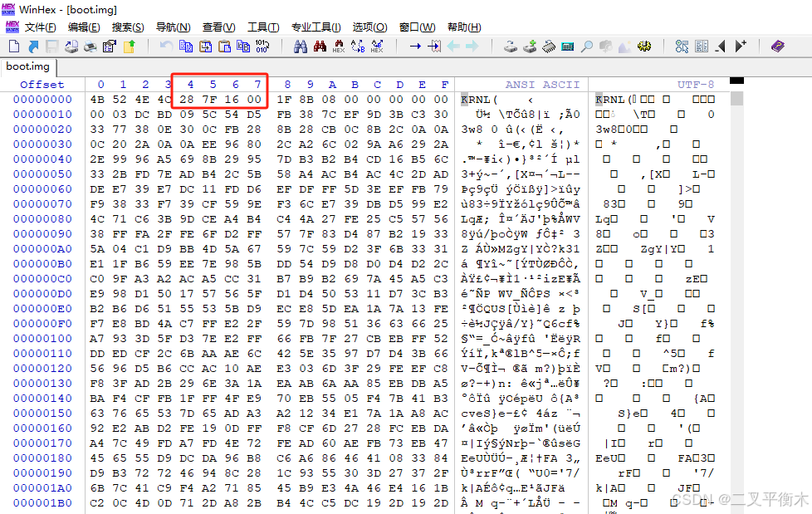Screen dimensions: 812x514
Task: Click the magnifying glass analysis icon
Action: (587, 47)
